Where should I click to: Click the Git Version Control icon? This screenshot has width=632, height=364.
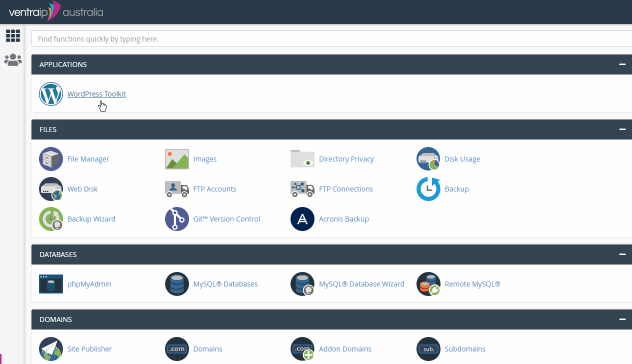pyautogui.click(x=177, y=219)
